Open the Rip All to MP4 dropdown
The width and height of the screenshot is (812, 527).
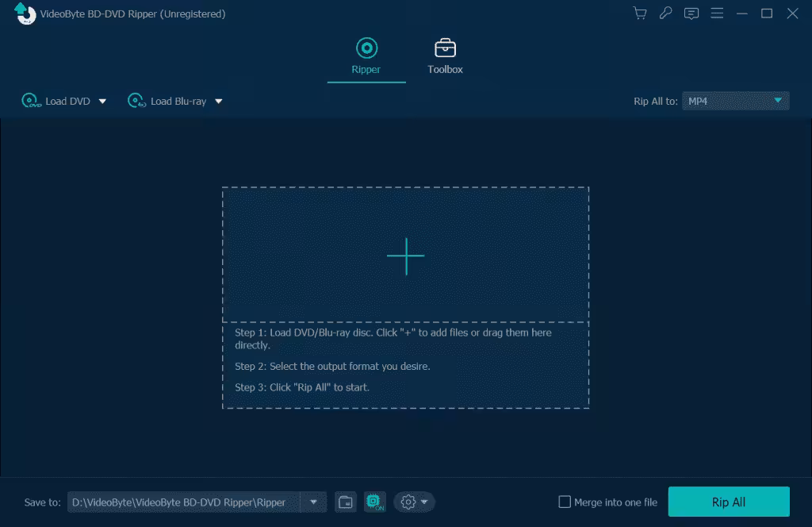tap(735, 101)
